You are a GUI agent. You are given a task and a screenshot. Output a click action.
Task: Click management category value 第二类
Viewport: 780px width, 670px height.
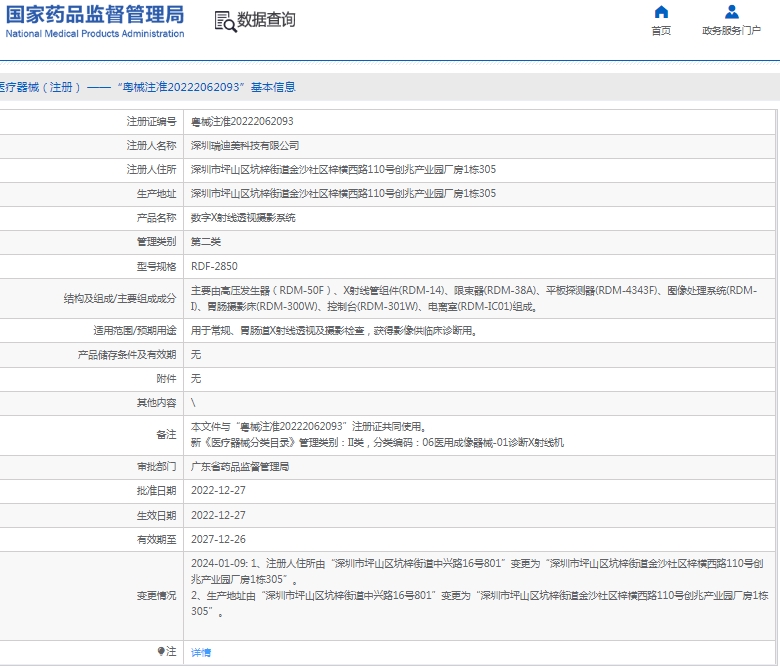coord(206,242)
